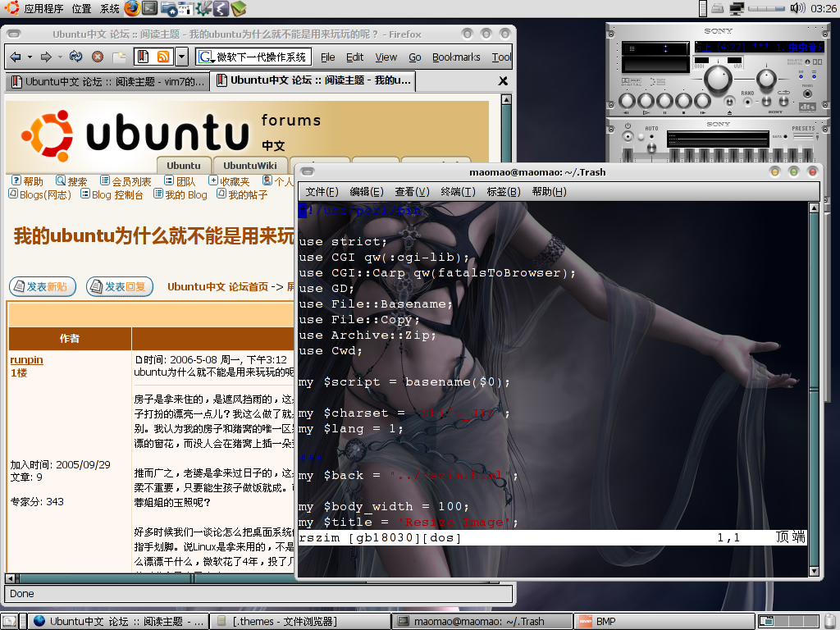This screenshot has height=630, width=840.
Task: Open the Edit menu in Firefox
Action: [354, 57]
